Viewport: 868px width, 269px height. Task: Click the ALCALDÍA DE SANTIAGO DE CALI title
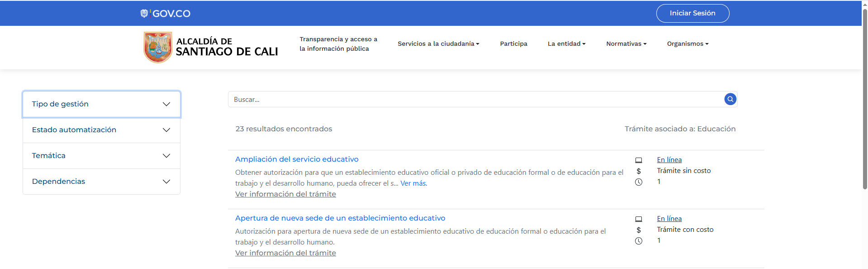[x=227, y=47]
